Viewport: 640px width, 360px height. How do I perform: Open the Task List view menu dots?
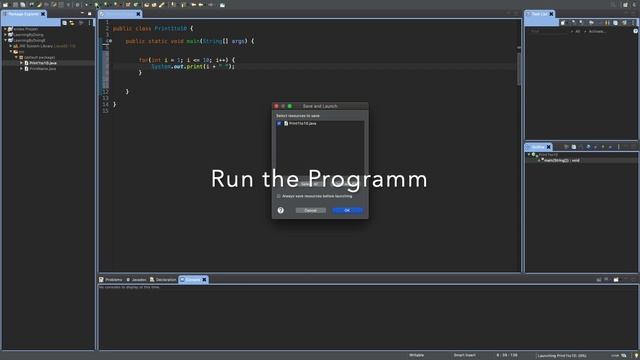633,22
